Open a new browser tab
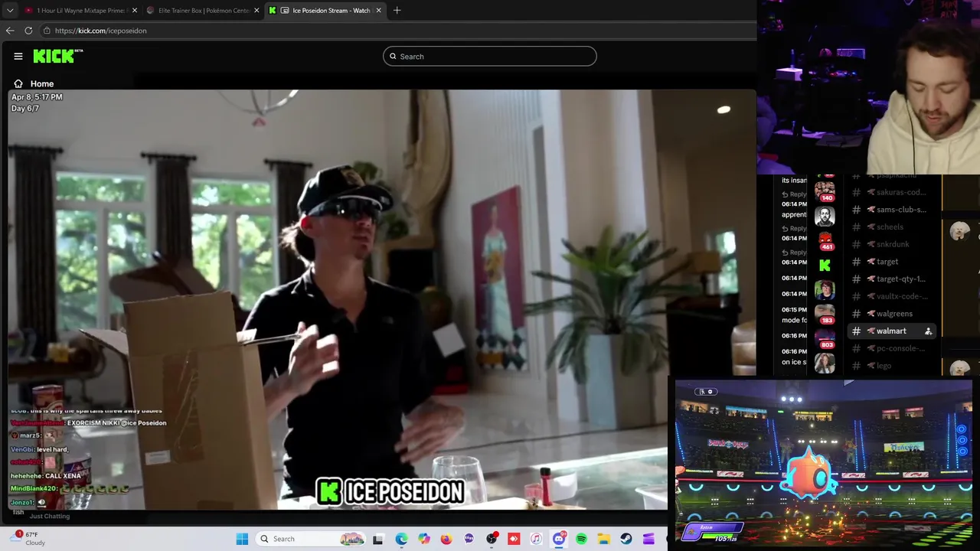This screenshot has width=980, height=551. 397,11
